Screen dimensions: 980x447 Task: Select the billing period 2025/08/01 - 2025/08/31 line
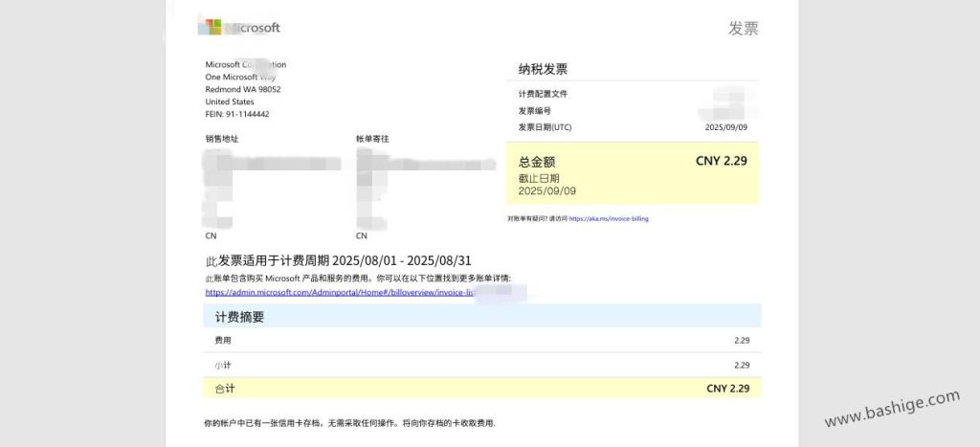[x=338, y=261]
